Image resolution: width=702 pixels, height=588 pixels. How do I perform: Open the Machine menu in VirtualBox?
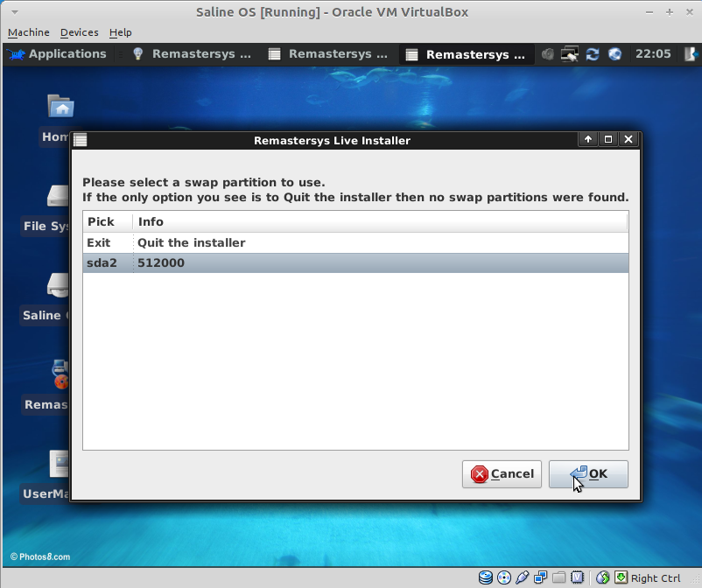tap(29, 32)
